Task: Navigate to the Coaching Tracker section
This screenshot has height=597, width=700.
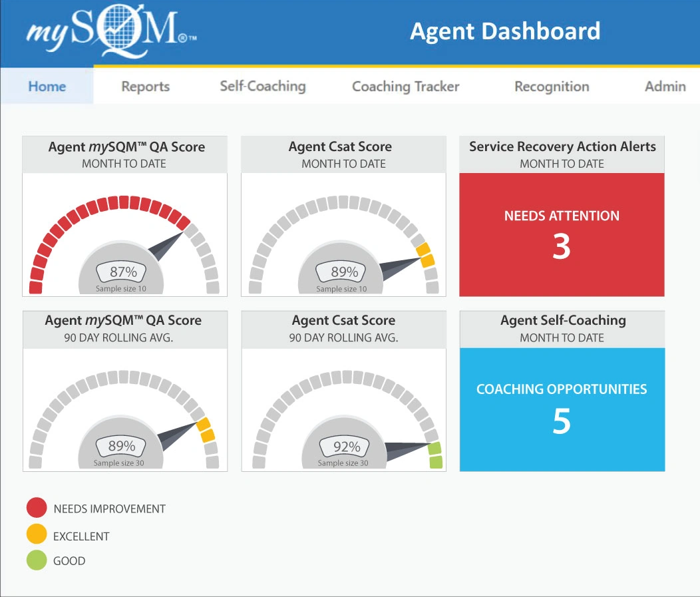Action: click(x=405, y=86)
